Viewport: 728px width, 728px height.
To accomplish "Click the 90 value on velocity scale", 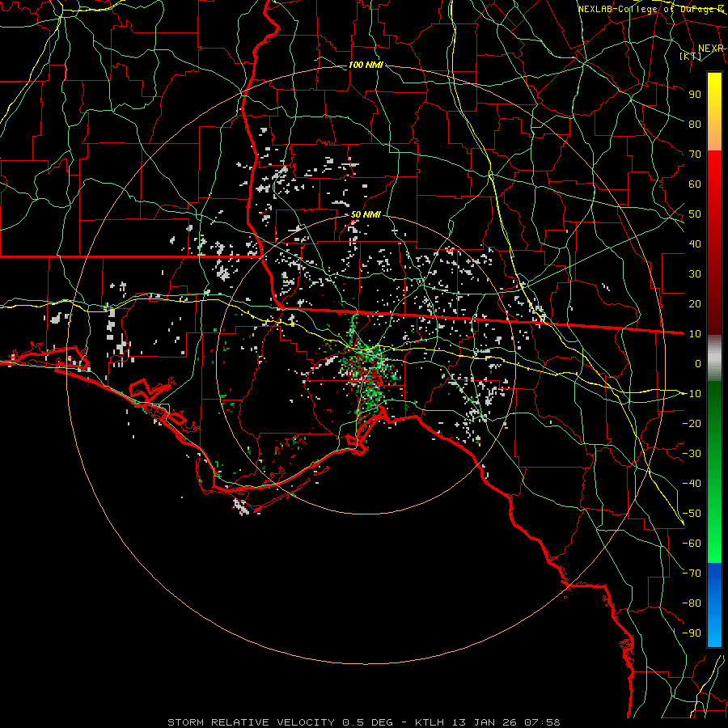I will (695, 95).
